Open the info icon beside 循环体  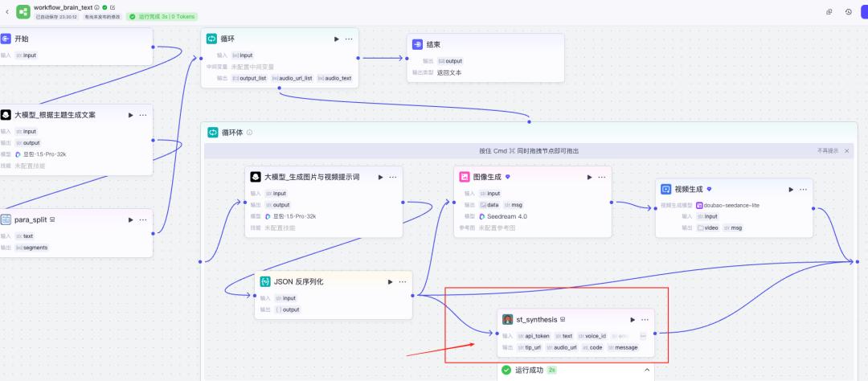click(x=250, y=133)
